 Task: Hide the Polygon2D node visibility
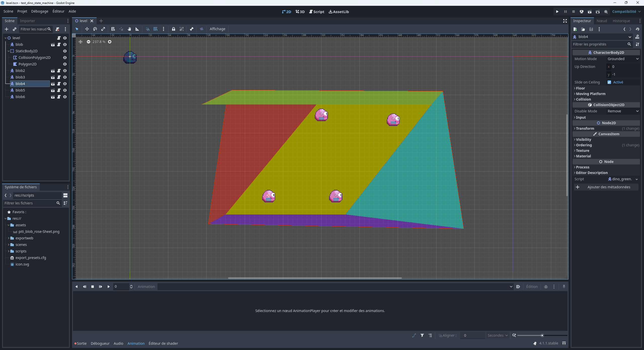65,64
